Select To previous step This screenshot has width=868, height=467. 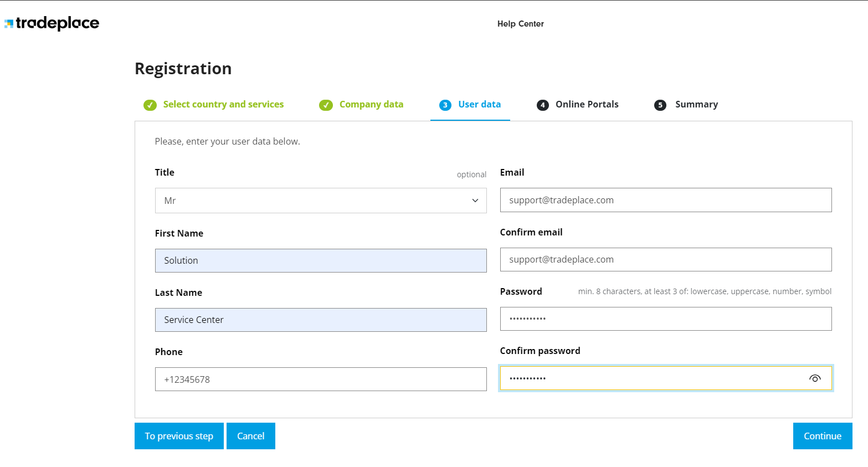point(179,436)
